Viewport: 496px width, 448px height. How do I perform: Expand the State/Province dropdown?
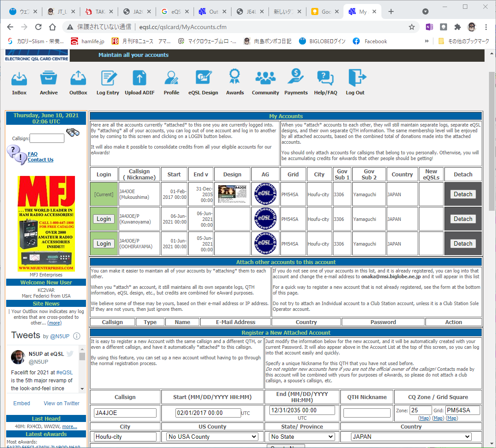pyautogui.click(x=302, y=437)
